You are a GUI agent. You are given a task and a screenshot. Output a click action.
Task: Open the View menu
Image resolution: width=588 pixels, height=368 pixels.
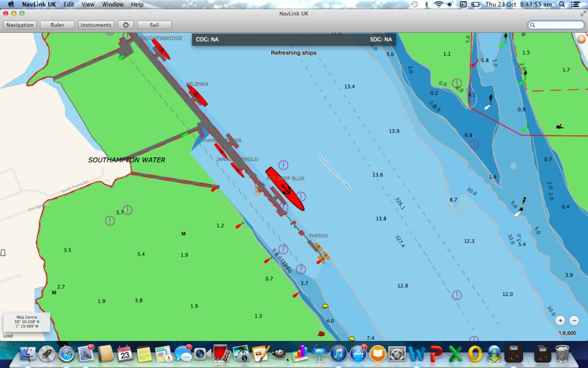click(x=87, y=5)
